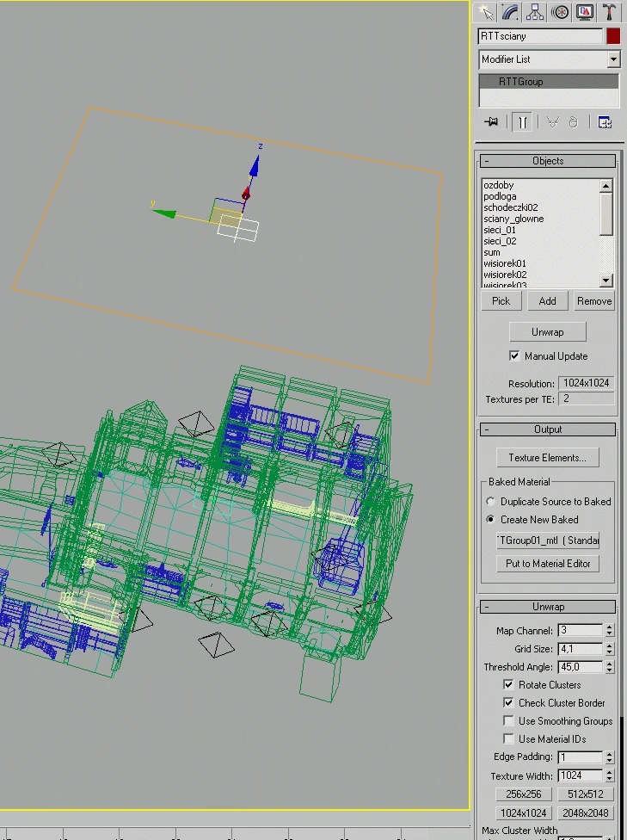The image size is (627, 840).
Task: Click the Put to Material Editor button
Action: tap(547, 564)
